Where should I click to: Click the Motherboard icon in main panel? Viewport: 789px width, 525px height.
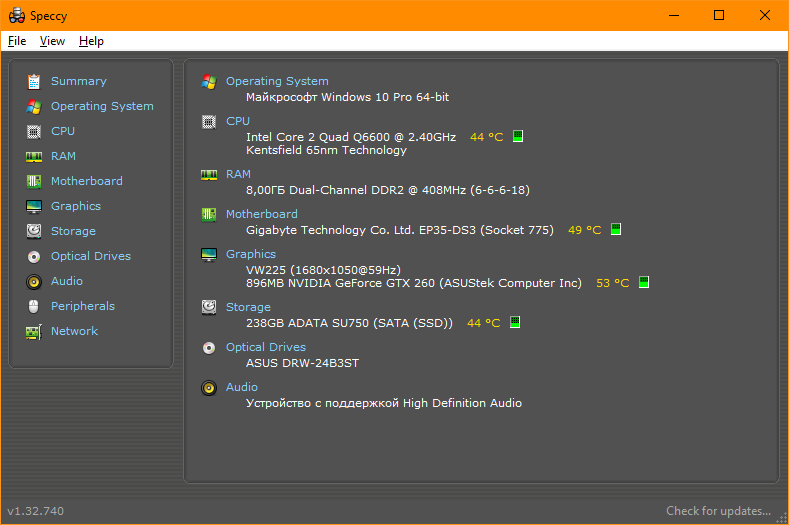(209, 214)
